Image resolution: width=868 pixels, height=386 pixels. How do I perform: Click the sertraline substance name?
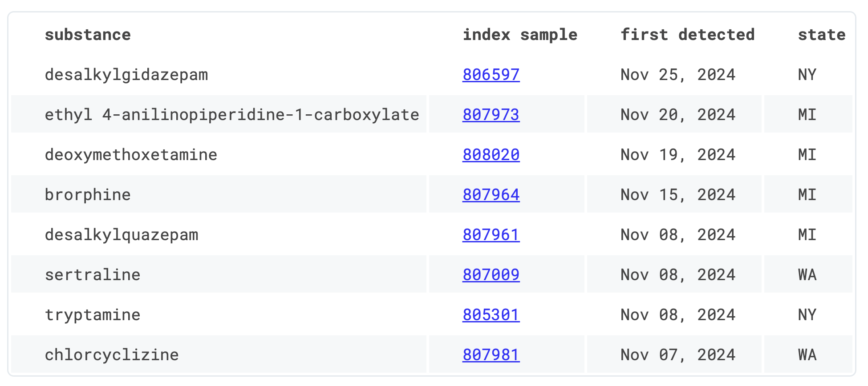tap(93, 275)
